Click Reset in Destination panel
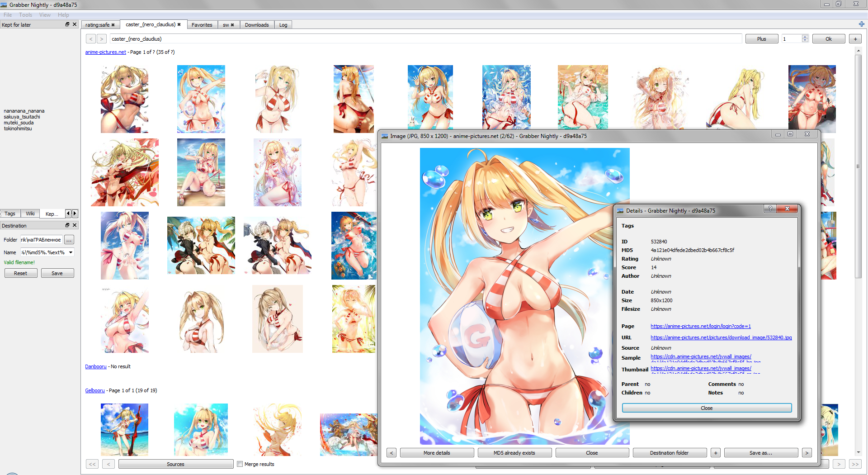This screenshot has height=475, width=868. pyautogui.click(x=21, y=273)
